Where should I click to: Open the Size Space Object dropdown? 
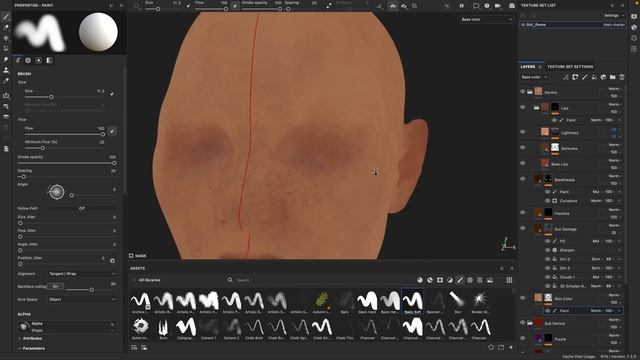[82, 299]
